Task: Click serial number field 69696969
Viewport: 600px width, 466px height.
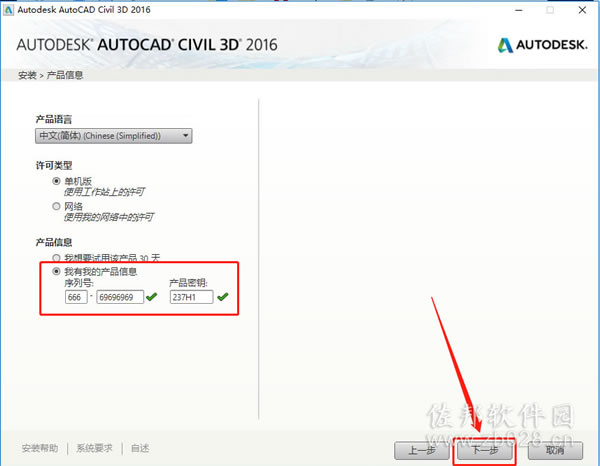Action: click(x=120, y=297)
